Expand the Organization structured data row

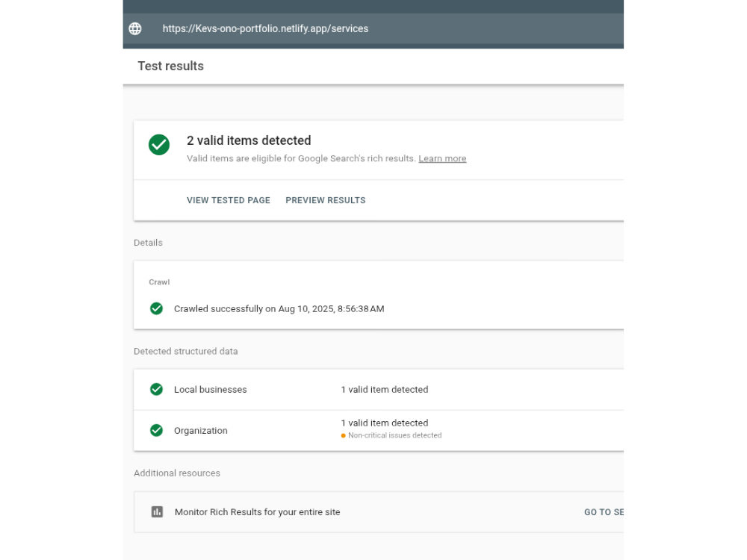tap(379, 431)
